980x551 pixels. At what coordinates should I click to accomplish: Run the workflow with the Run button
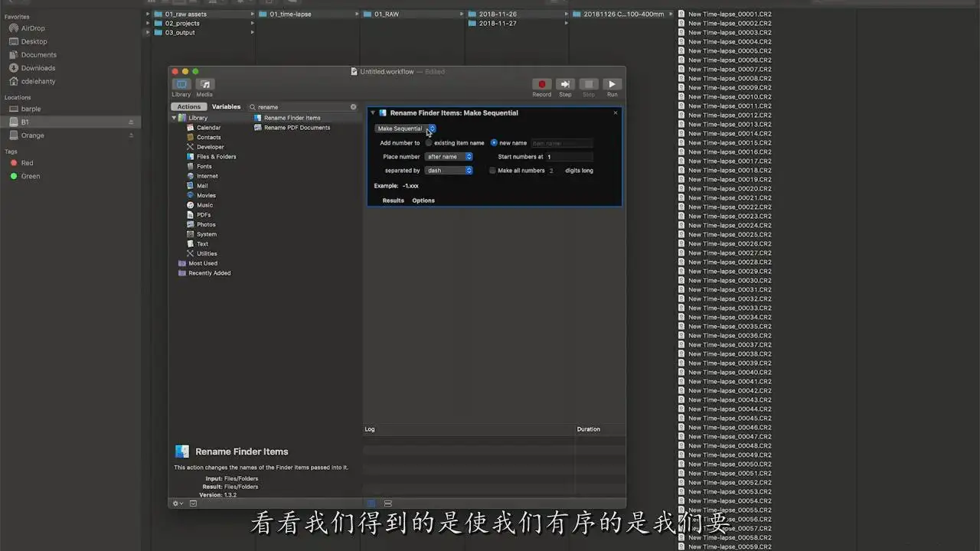612,84
